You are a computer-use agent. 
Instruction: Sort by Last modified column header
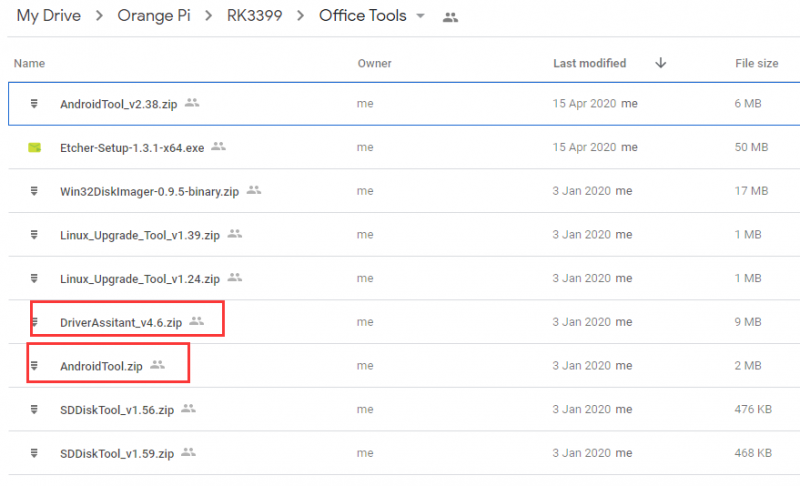589,63
